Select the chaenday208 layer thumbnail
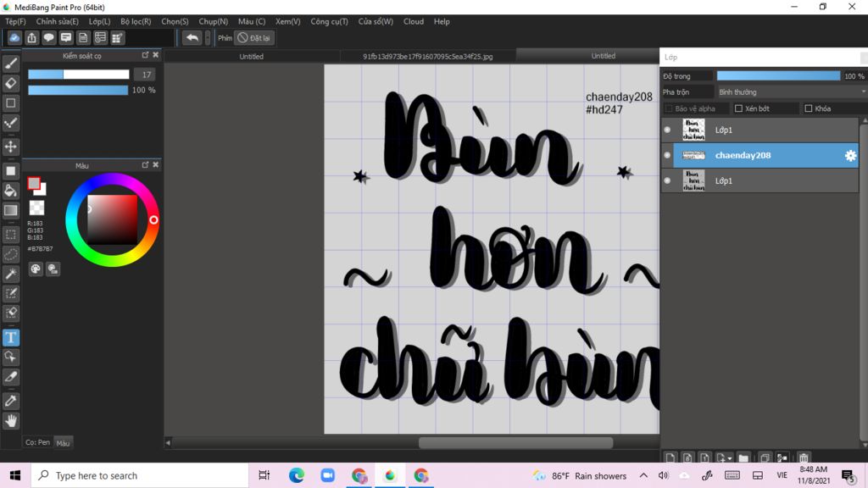The width and height of the screenshot is (868, 488). (x=693, y=156)
